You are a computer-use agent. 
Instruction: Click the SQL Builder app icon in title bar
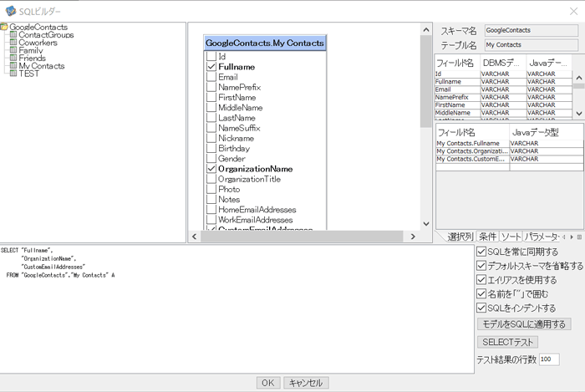pyautogui.click(x=11, y=11)
